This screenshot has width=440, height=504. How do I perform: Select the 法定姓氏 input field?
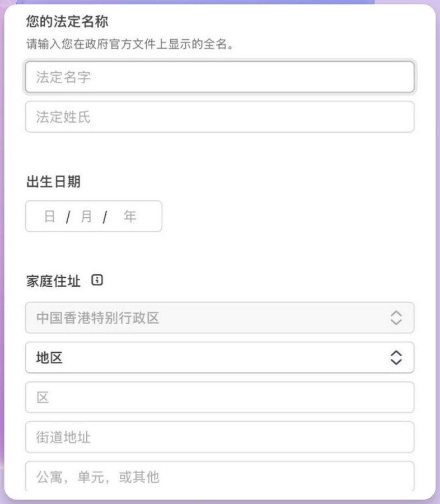218,116
